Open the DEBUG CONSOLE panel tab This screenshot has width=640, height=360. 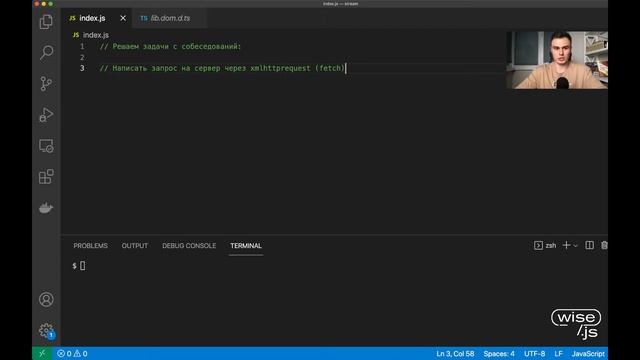point(189,246)
